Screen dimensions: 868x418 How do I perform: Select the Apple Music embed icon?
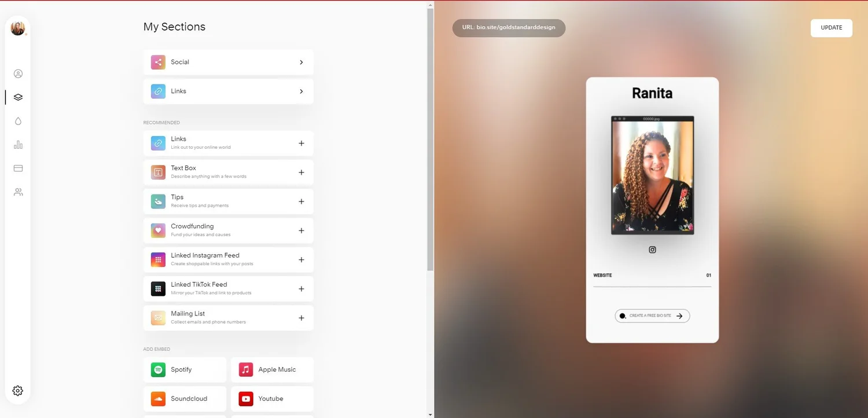coord(245,369)
